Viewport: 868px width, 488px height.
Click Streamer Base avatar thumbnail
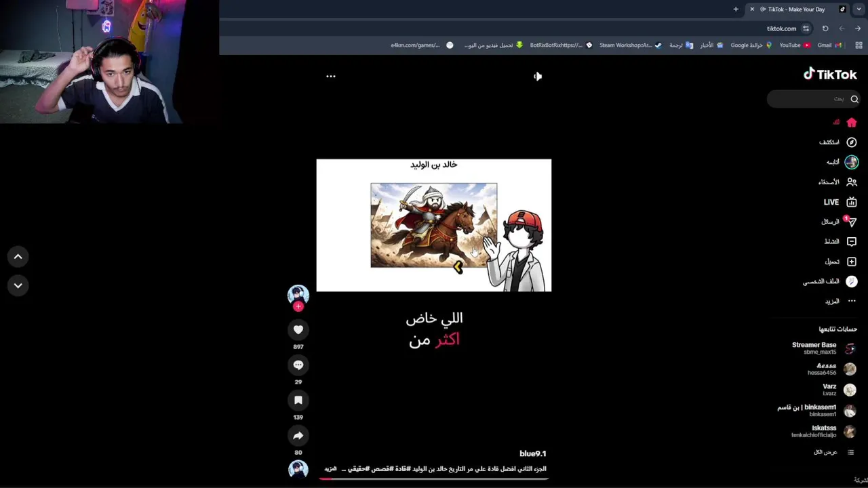point(850,348)
